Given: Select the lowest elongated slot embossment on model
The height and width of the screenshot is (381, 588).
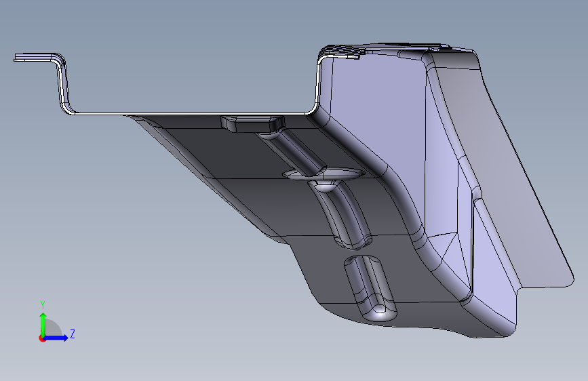Looking at the screenshot, I should 370,288.
